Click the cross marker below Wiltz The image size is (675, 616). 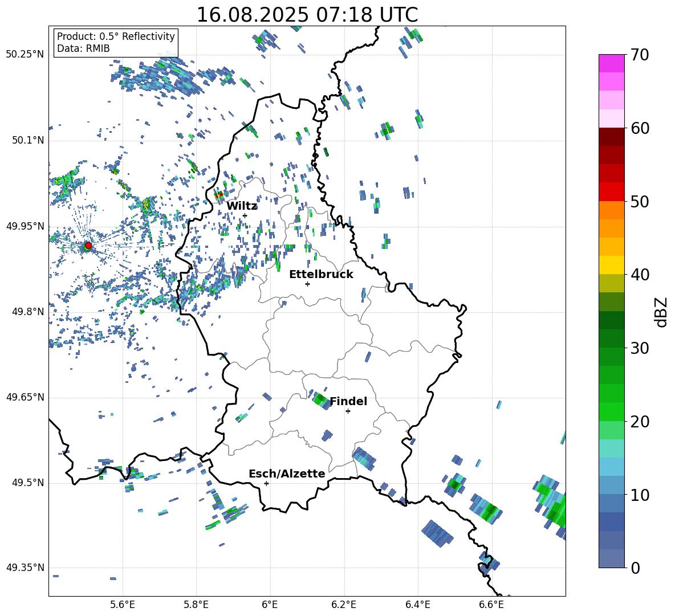[x=245, y=215]
